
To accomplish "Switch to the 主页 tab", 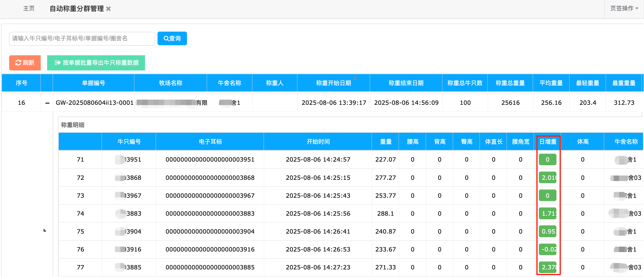I will click(x=29, y=9).
